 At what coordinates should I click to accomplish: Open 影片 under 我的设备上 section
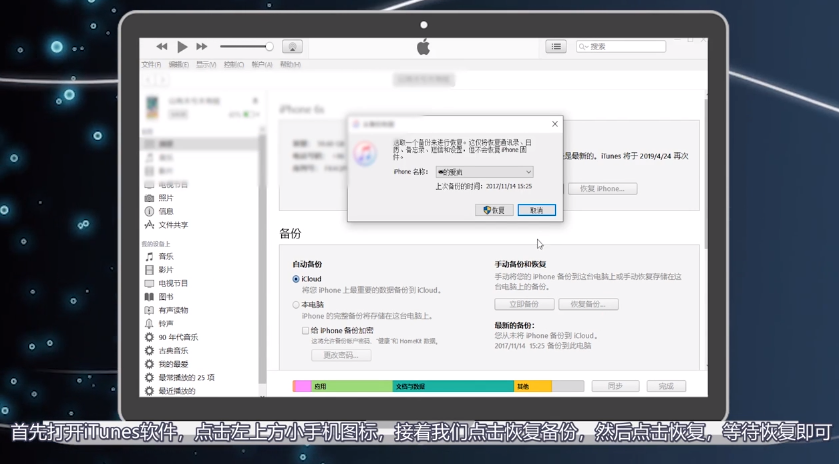[x=165, y=270]
